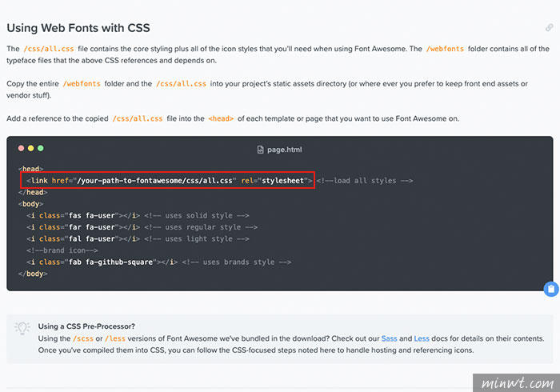Click the orange <head> inline code
Screen dimensions: 560x392
click(221, 118)
